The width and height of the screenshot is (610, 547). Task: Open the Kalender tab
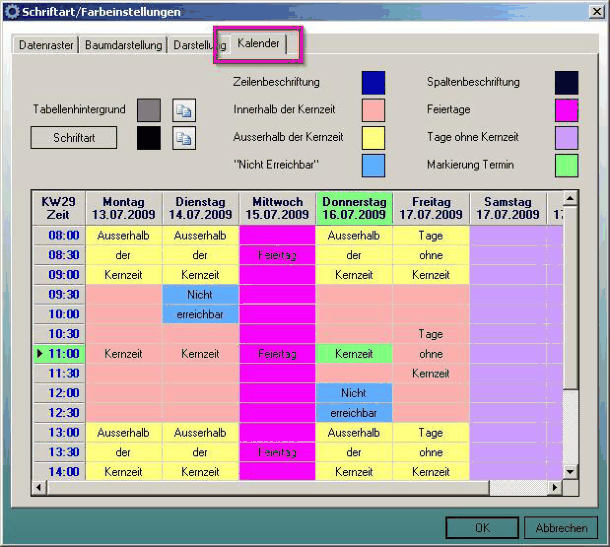pos(258,43)
